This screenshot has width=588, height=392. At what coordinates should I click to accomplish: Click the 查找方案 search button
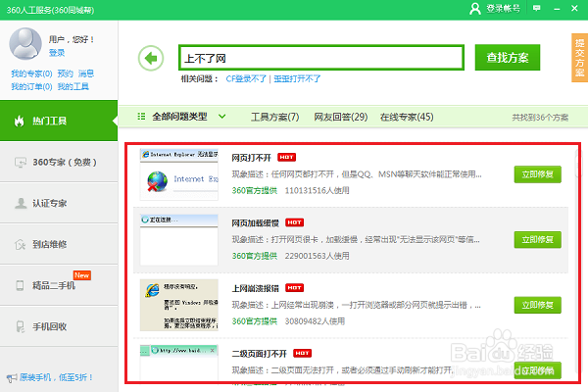pyautogui.click(x=508, y=58)
